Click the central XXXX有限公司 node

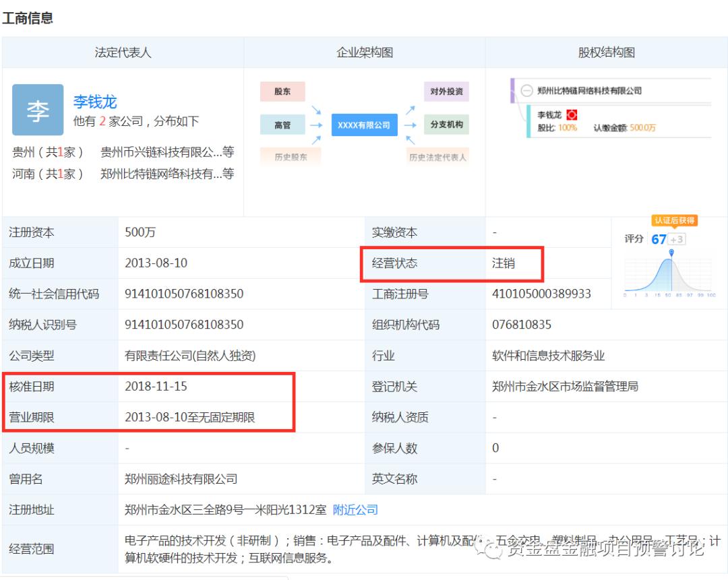(x=364, y=125)
